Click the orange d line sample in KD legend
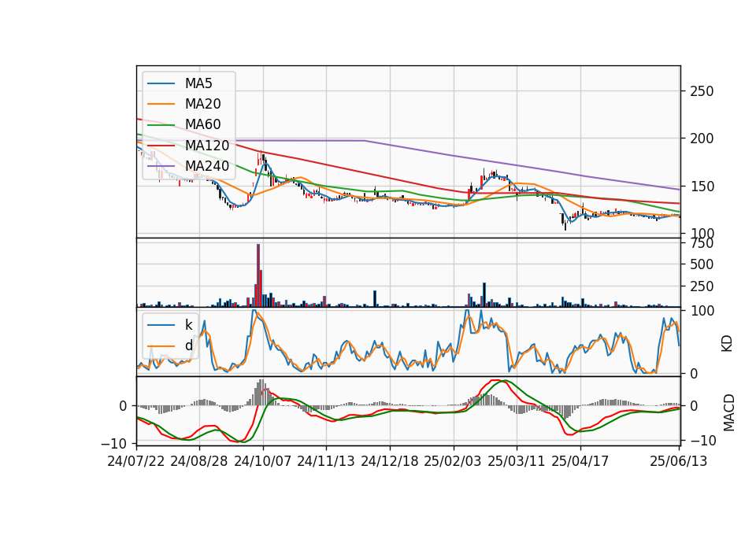Image resolution: width=756 pixels, height=543 pixels. [x=161, y=346]
